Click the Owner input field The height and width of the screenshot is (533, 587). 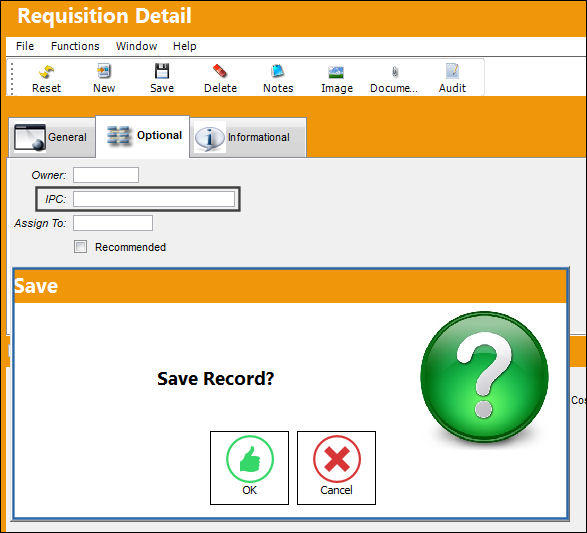coord(106,175)
